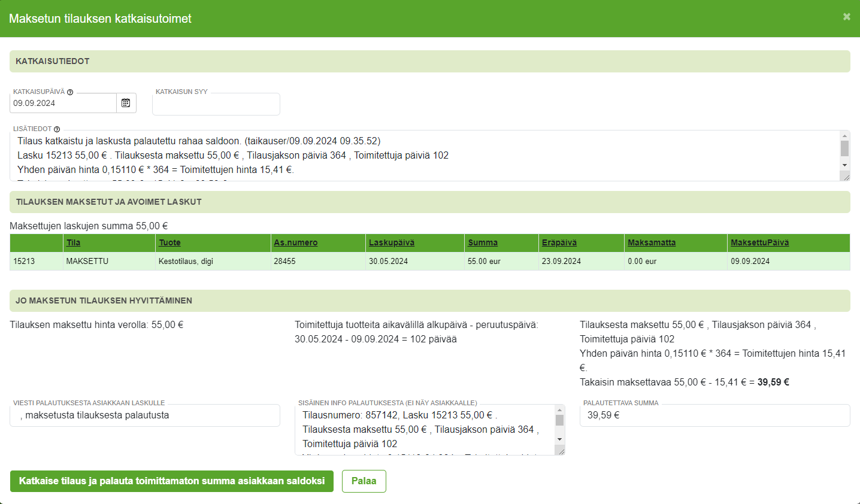Click the Sisäinen info scrollbar up arrow
This screenshot has height=504, width=860.
[560, 410]
